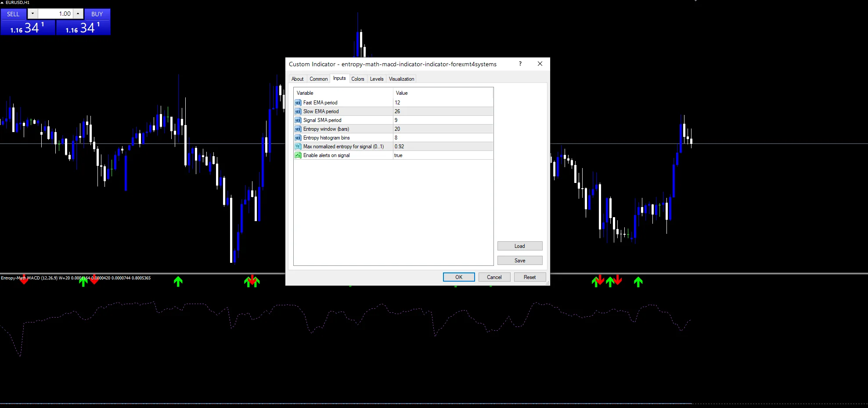Open the Levels tab
The height and width of the screenshot is (408, 868).
[x=377, y=79]
